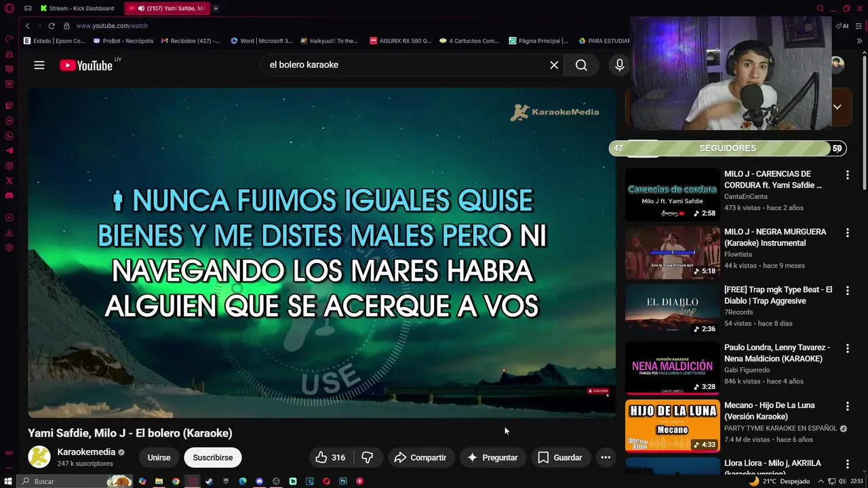Go to the YouTube home logo
The width and height of the screenshot is (868, 488).
(x=86, y=65)
